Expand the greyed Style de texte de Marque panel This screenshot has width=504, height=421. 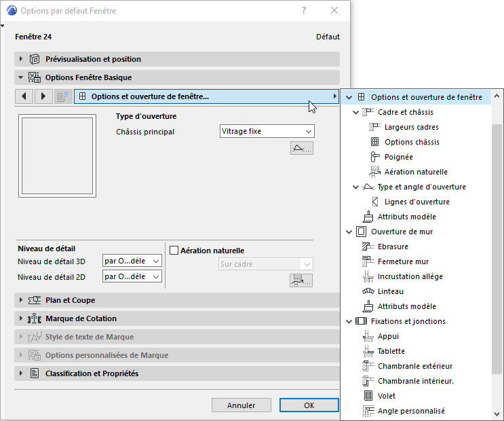click(x=21, y=337)
